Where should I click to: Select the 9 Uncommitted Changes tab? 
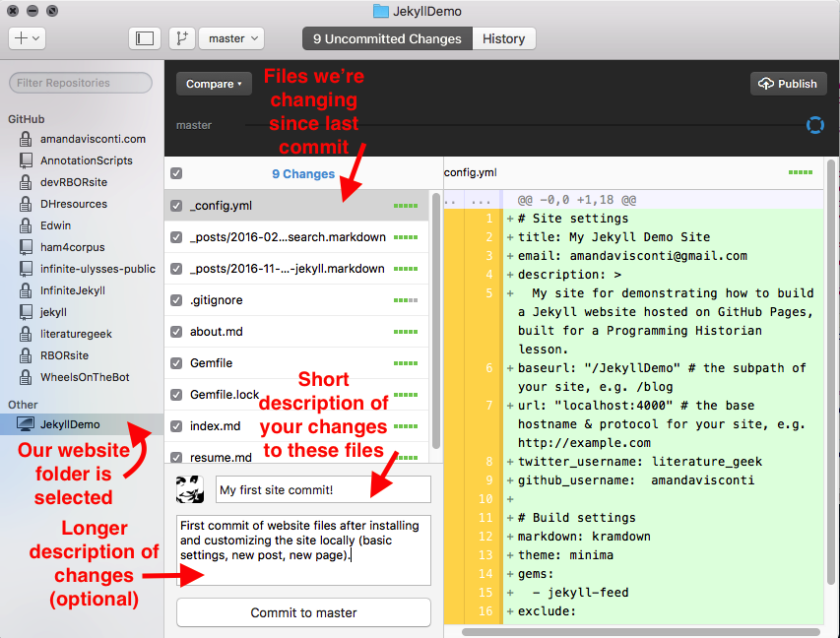pos(387,39)
